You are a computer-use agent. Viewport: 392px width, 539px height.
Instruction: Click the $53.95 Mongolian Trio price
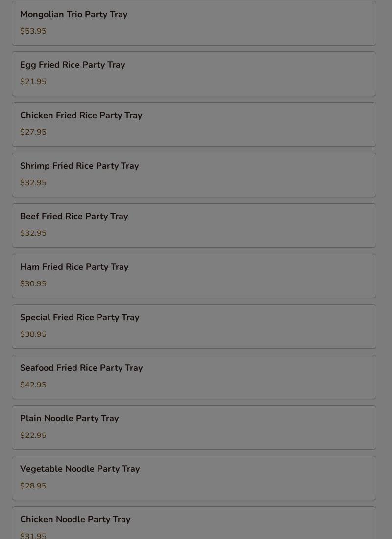coord(33,31)
